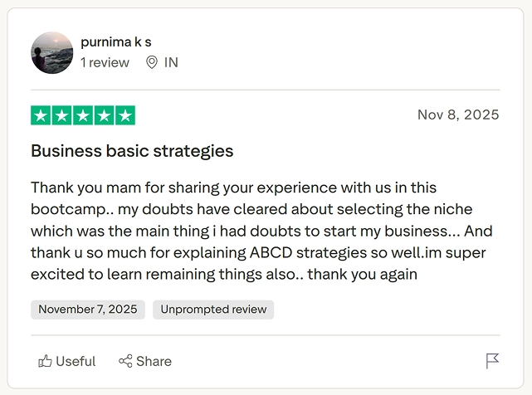Click the thumbs-up Useful icon

[45, 361]
